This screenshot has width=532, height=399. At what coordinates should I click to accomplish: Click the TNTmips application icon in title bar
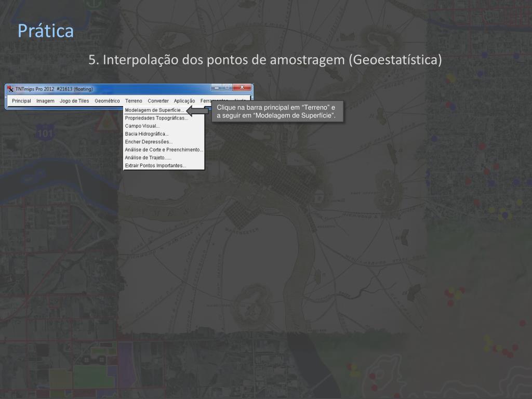[10, 89]
